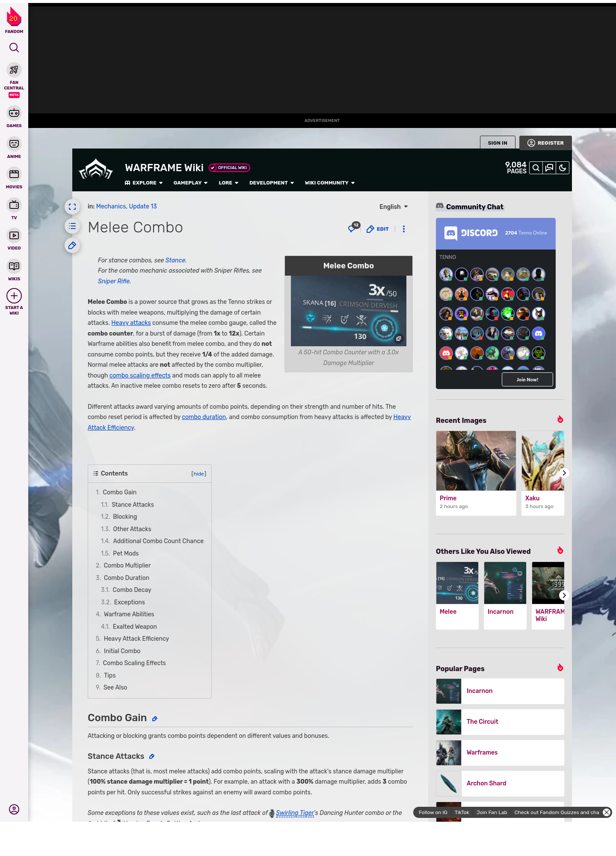Viewport: 616px width, 856px height.
Task: Open the combo duration link
Action: point(204,417)
